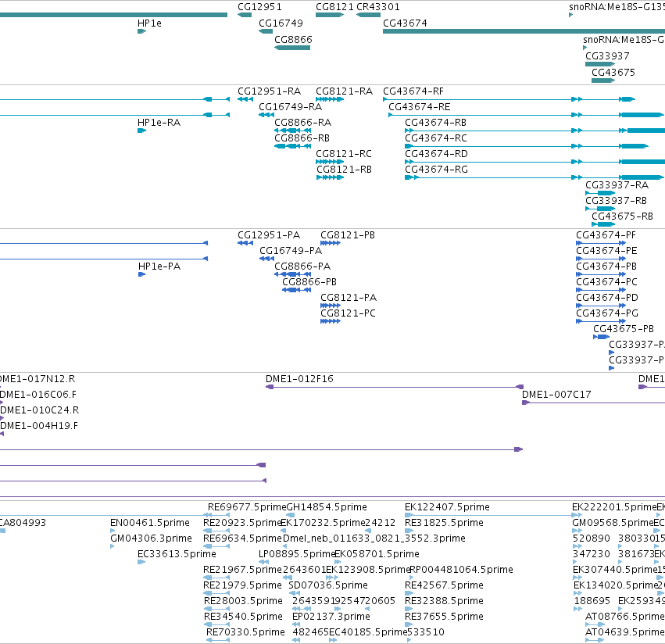Select protein CG8866-PB label
Viewport: 665px width, 644px height.
(309, 282)
